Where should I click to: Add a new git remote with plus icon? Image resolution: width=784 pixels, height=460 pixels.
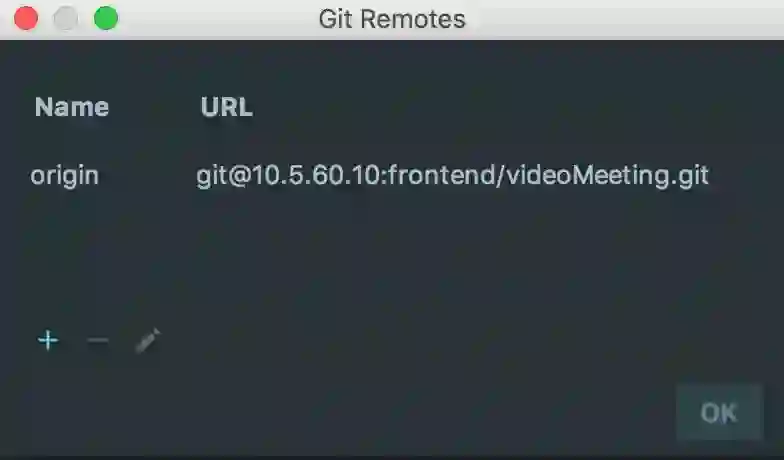[x=48, y=340]
